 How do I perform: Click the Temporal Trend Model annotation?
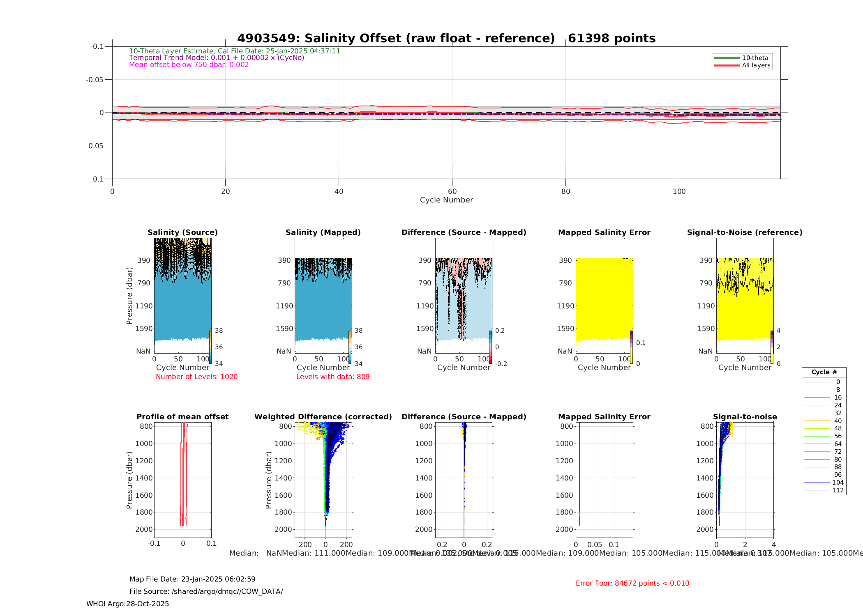[217, 58]
